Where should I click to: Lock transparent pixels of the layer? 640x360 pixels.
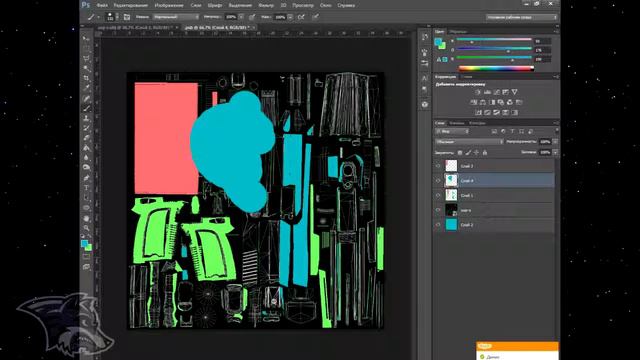point(460,153)
